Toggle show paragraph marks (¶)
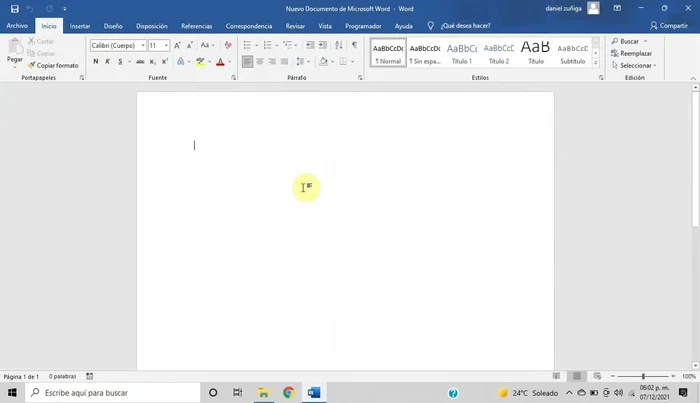The height and width of the screenshot is (403, 700). [x=354, y=45]
